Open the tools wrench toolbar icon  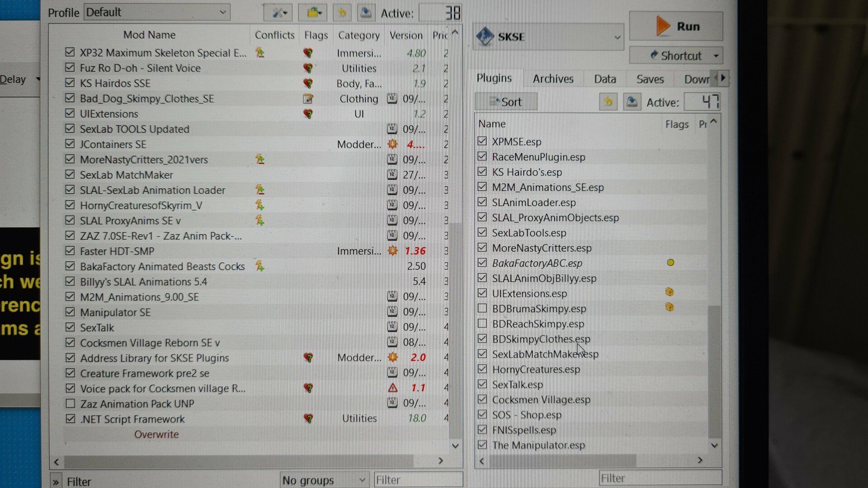point(278,13)
